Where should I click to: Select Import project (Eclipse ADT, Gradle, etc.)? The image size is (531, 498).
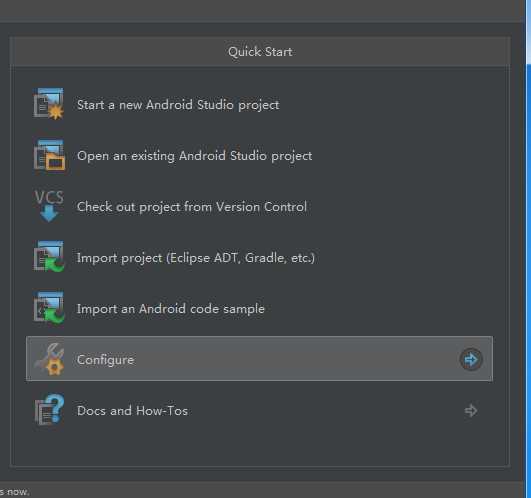pyautogui.click(x=196, y=258)
